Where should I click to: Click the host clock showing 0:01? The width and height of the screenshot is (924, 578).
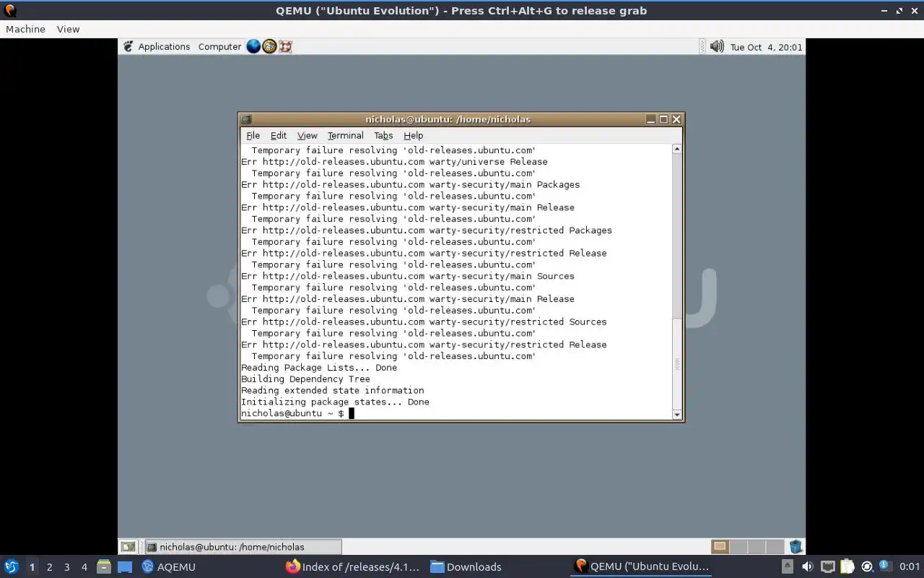pyautogui.click(x=910, y=566)
